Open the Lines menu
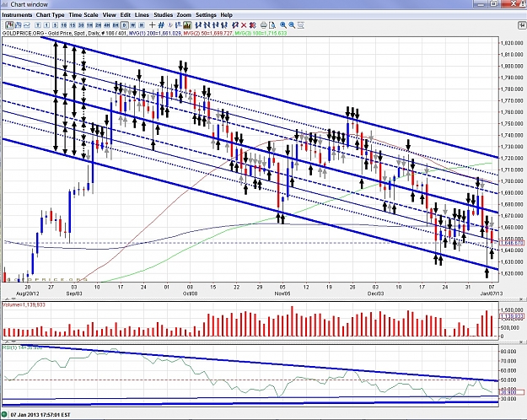This screenshot has width=527, height=420. pos(142,15)
